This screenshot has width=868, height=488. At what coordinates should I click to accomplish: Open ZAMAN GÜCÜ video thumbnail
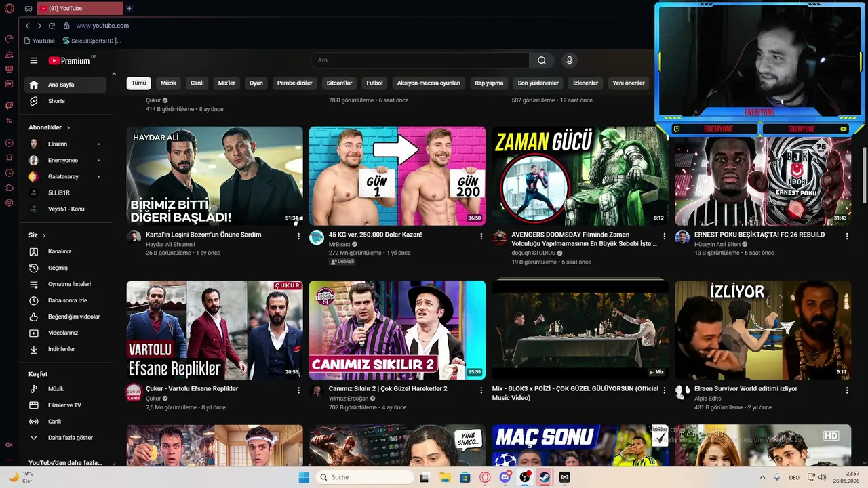tap(580, 176)
